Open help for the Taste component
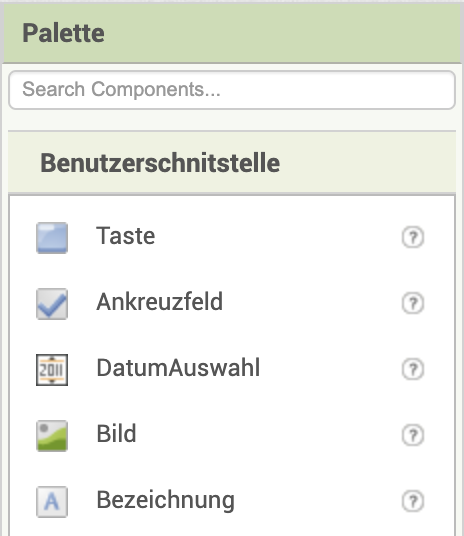This screenshot has height=536, width=464. [x=413, y=237]
